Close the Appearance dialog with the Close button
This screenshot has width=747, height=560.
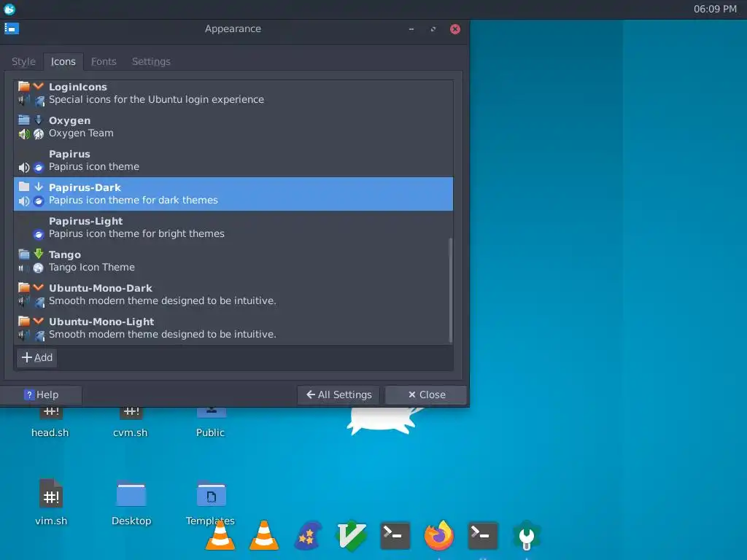click(x=426, y=394)
